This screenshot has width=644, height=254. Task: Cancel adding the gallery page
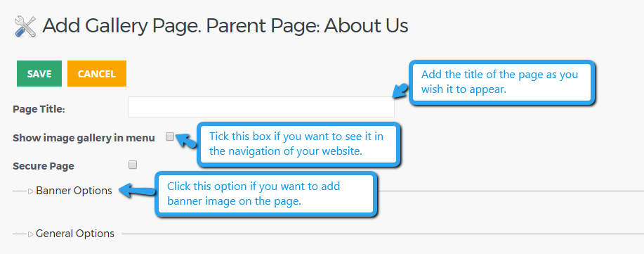(97, 74)
